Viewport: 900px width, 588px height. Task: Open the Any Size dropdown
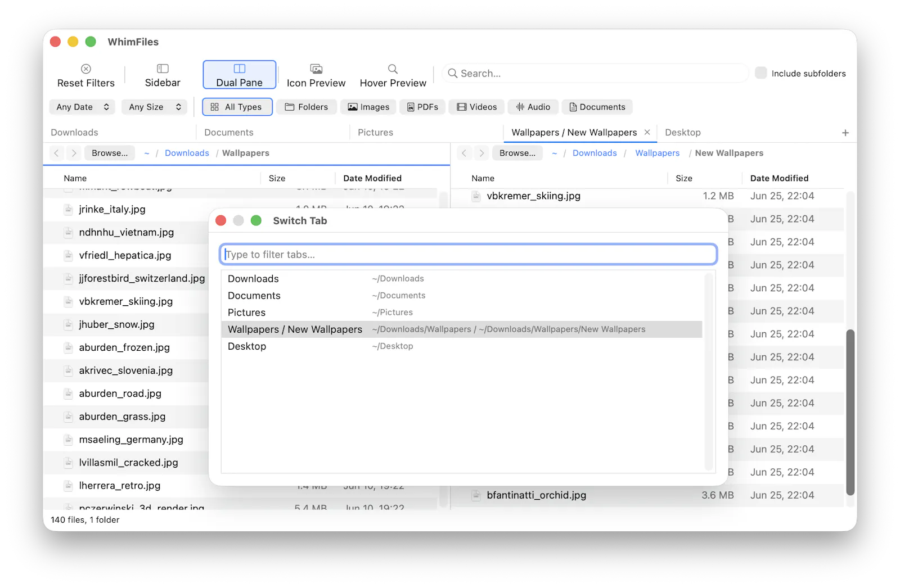tap(155, 107)
